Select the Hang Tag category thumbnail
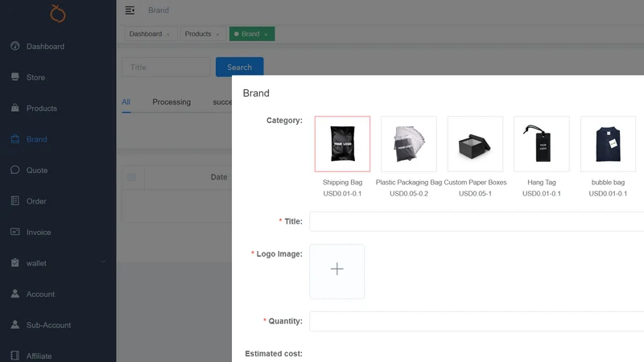Image resolution: width=644 pixels, height=362 pixels. point(541,144)
